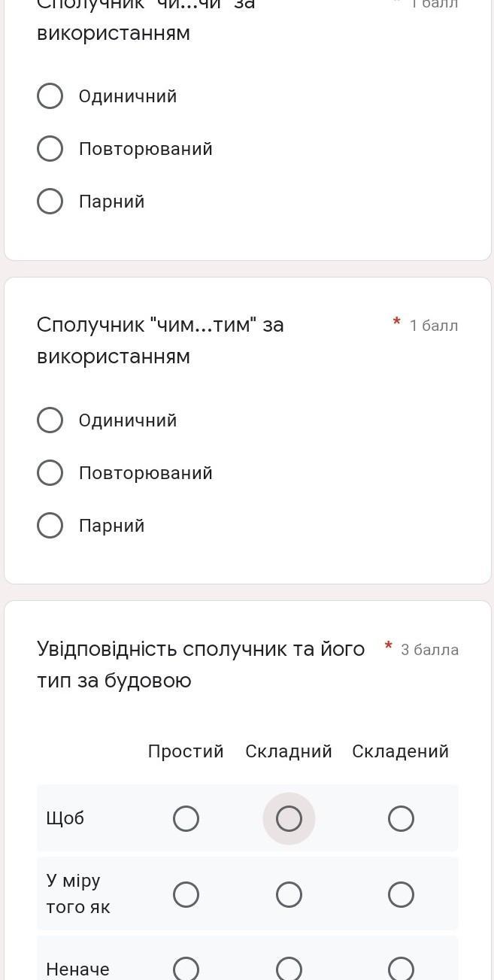Click the Парний label under 'чим...тим'
This screenshot has height=980, width=494.
(x=111, y=526)
